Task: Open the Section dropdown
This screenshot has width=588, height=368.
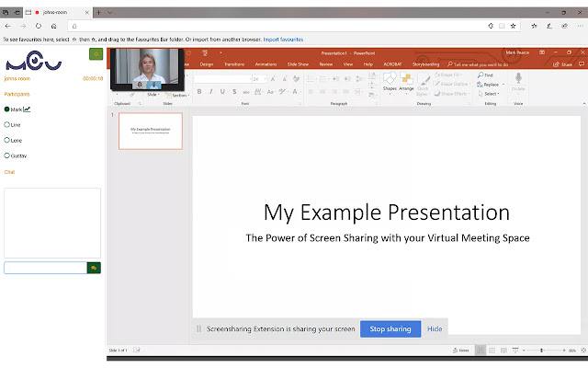Action: point(180,95)
